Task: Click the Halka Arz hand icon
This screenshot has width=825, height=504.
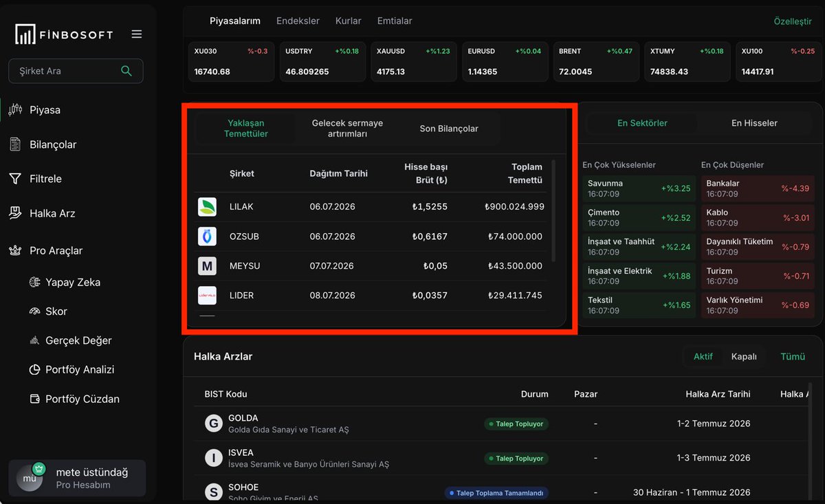Action: (15, 213)
